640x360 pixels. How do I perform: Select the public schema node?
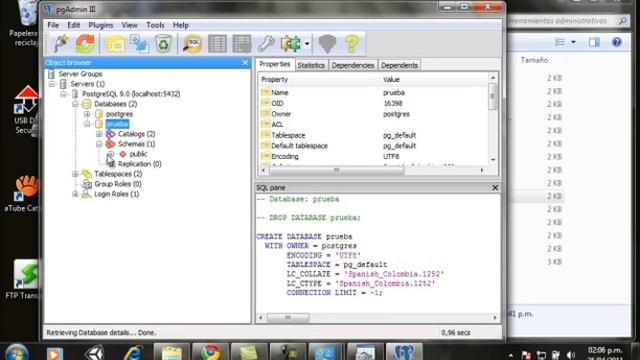click(138, 154)
